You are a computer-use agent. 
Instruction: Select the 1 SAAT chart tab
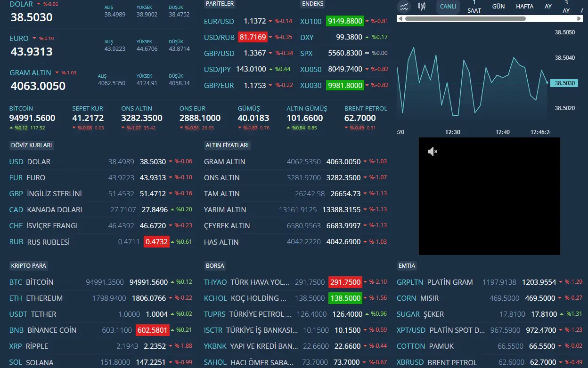click(474, 7)
